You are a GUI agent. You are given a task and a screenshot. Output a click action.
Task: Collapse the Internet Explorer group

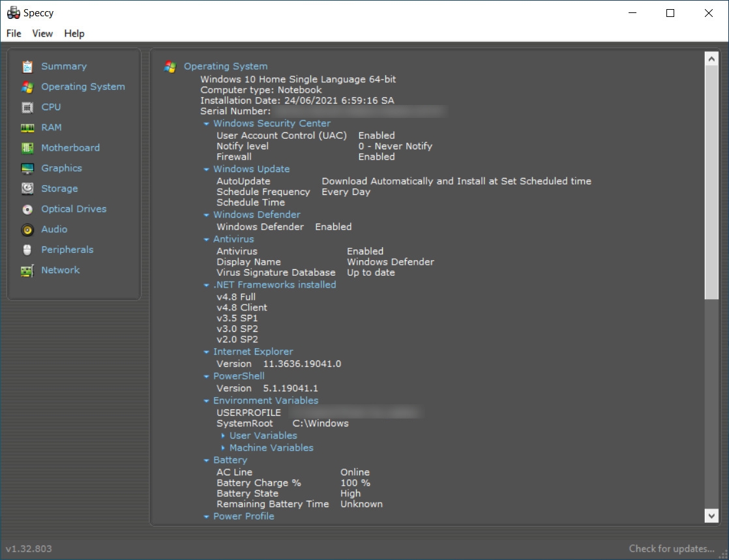pyautogui.click(x=206, y=352)
